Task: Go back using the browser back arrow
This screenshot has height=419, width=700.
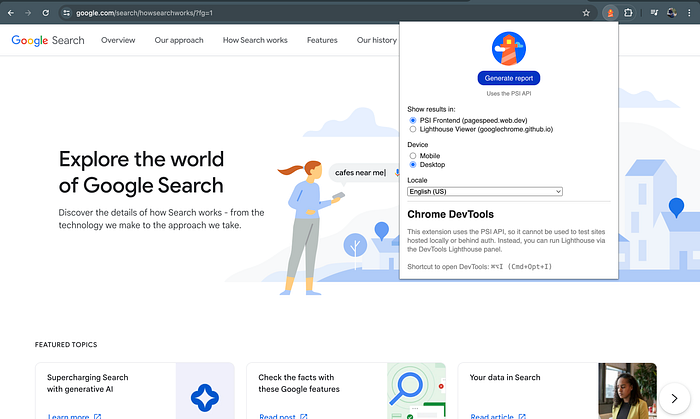Action: click(11, 13)
